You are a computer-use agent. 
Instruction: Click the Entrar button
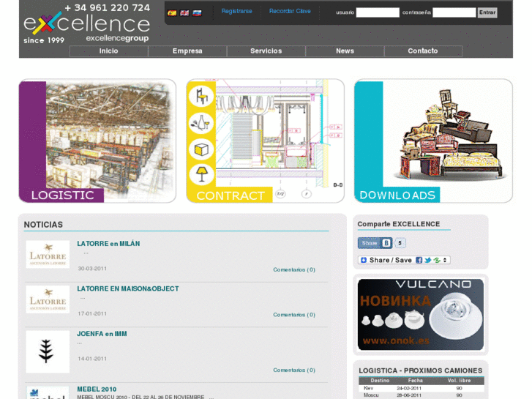point(487,12)
